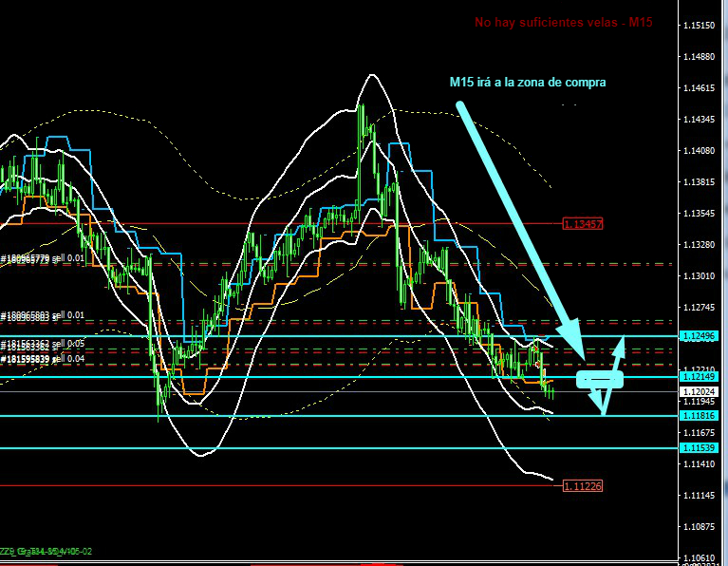The image size is (728, 566).
Task: Select order label #180965803 sell 0.01
Action: [x=43, y=315]
